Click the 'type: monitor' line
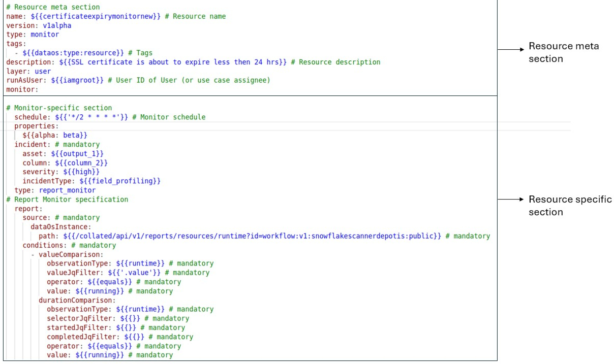 [33, 35]
